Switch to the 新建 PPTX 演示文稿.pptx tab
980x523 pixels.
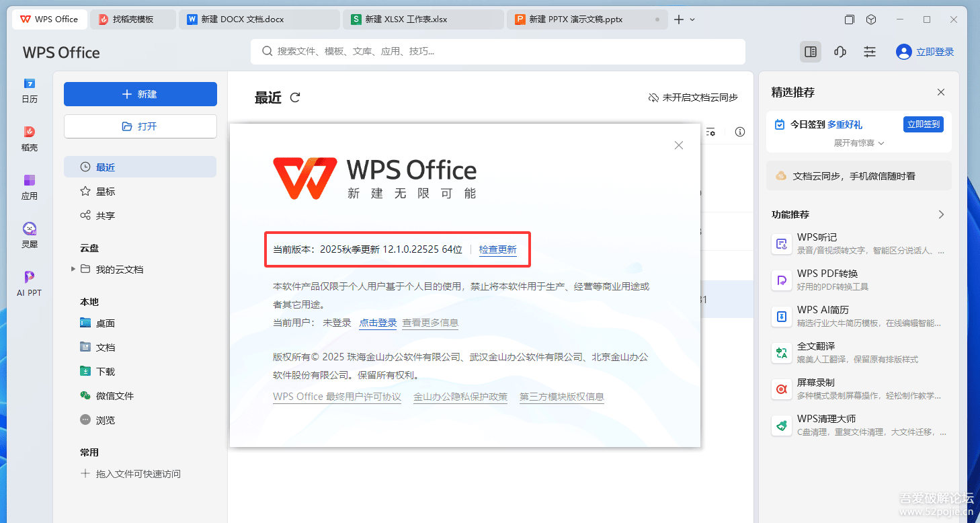[587, 19]
